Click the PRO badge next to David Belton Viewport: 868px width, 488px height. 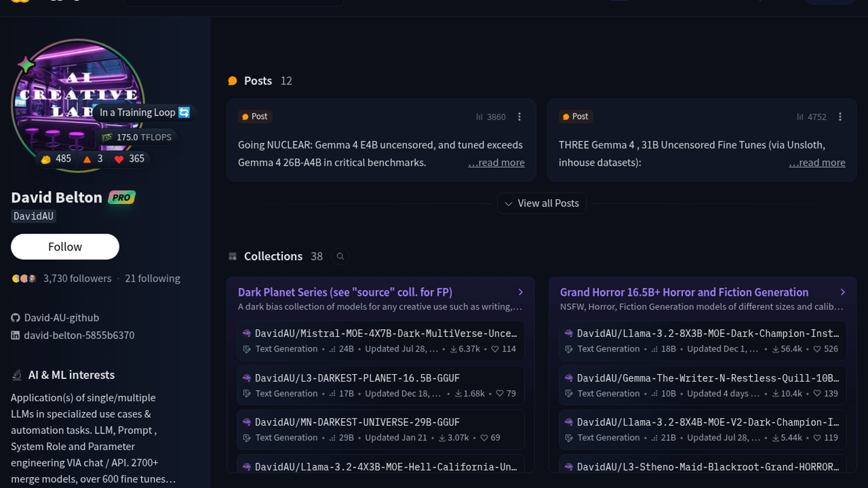(x=121, y=197)
